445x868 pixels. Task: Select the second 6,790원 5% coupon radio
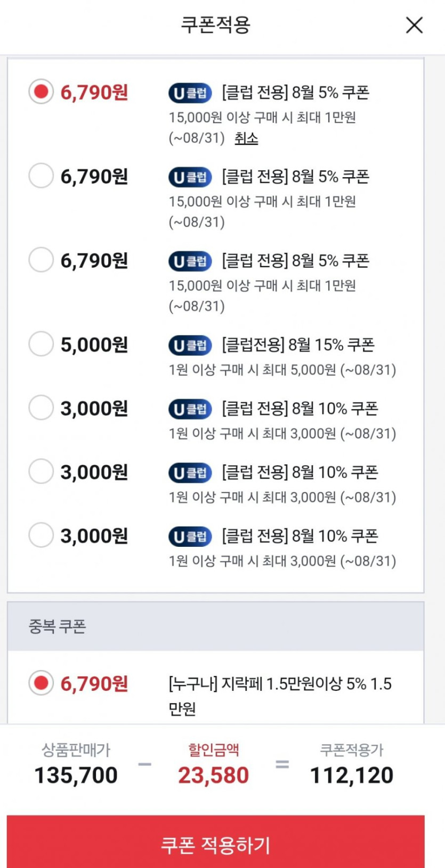[41, 176]
